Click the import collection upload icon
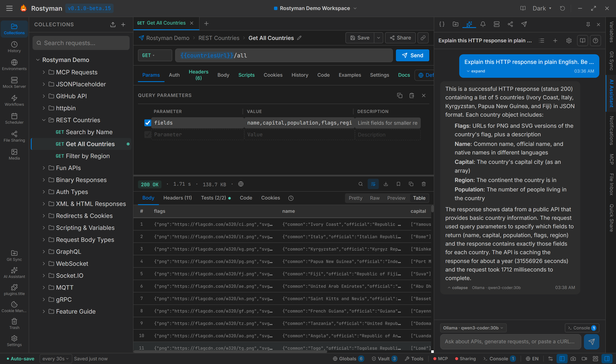 pyautogui.click(x=113, y=25)
